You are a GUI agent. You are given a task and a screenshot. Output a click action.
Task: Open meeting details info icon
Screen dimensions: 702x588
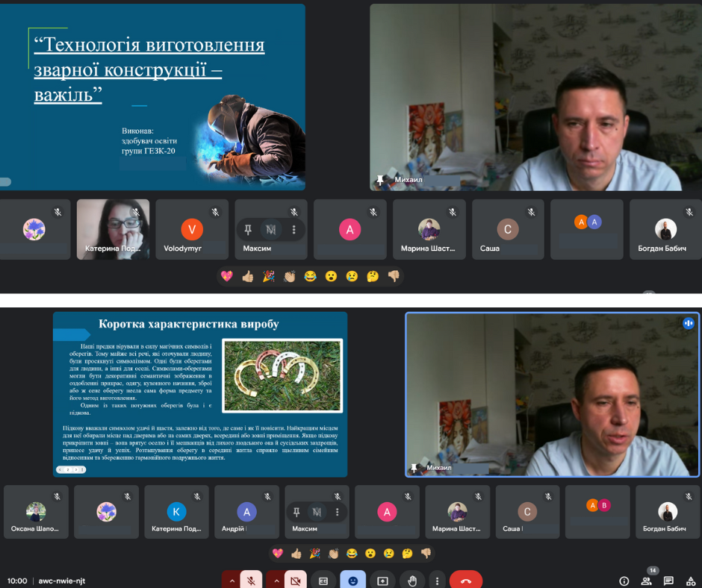click(624, 581)
